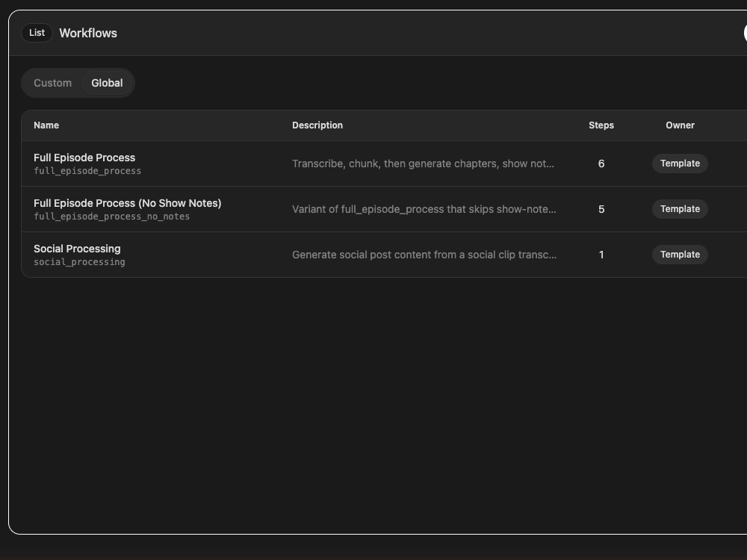Image resolution: width=747 pixels, height=560 pixels.
Task: Open Full Episode Process (No Show Notes)
Action: pos(127,203)
